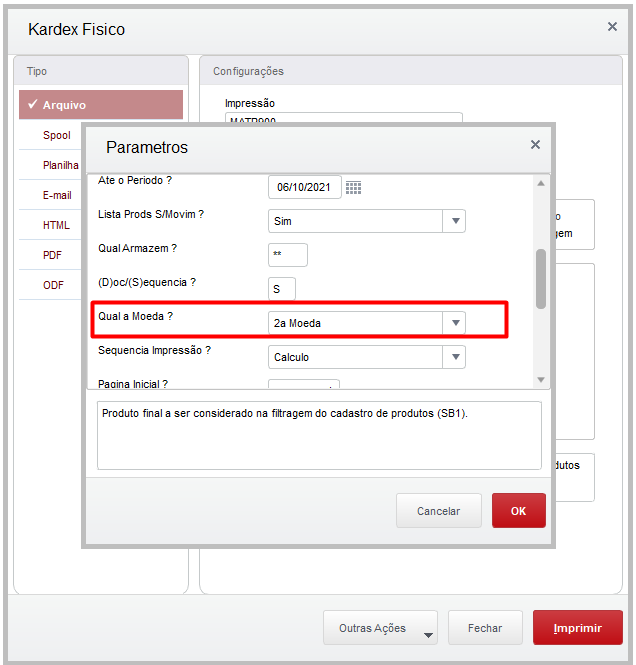The height and width of the screenshot is (665, 636).
Task: Click the 'Sequencia Impressão ?' label
Action: point(154,350)
